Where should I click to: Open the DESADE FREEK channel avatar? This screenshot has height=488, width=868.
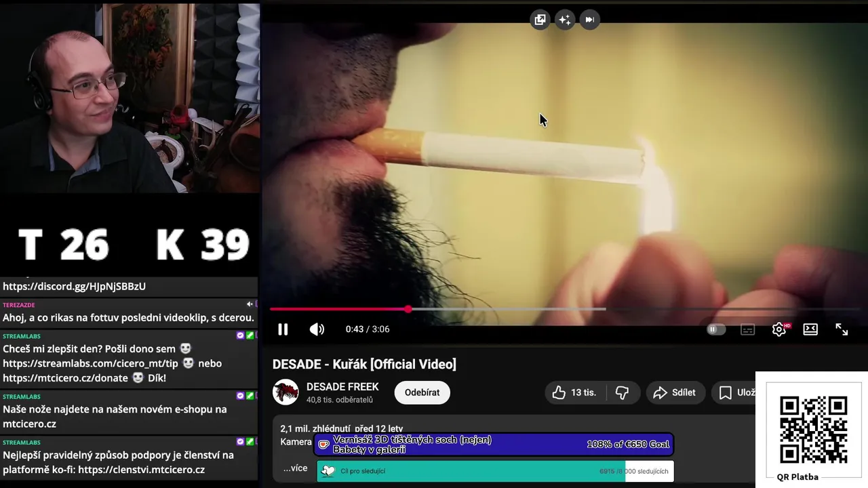(285, 392)
